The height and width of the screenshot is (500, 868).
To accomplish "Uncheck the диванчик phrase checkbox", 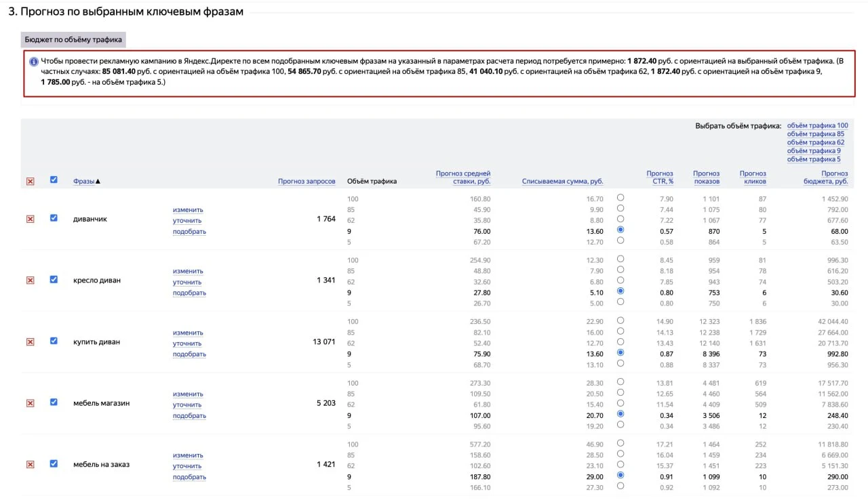I will (54, 218).
